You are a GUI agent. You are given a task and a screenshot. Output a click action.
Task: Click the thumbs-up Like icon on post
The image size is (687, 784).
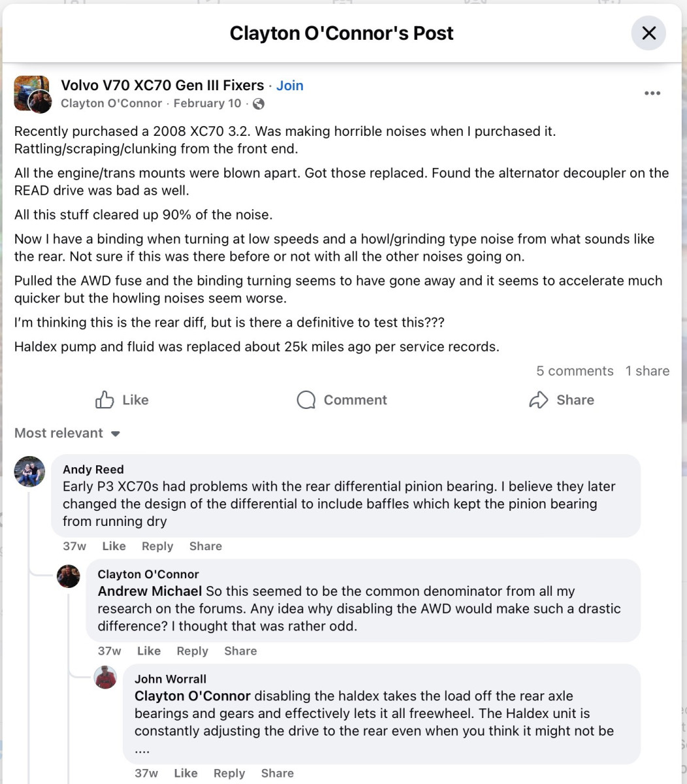[105, 400]
